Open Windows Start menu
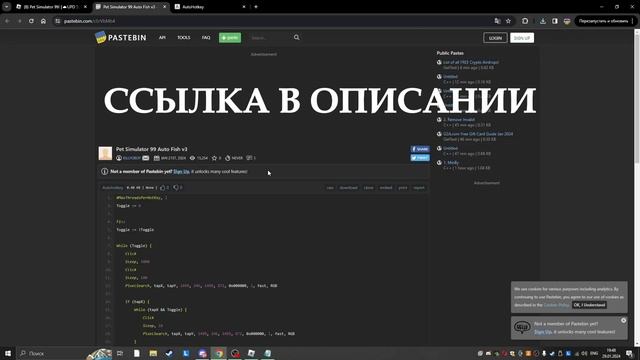This screenshot has width=640, height=360. click(x=8, y=353)
